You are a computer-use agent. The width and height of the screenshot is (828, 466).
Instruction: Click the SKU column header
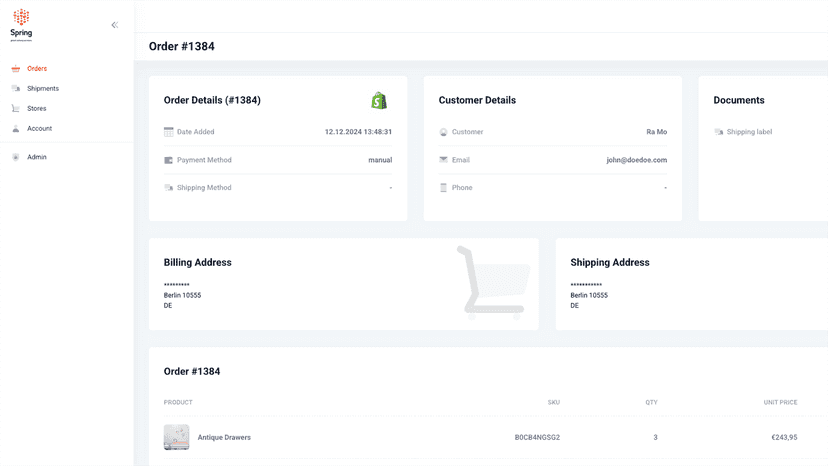pyautogui.click(x=553, y=403)
